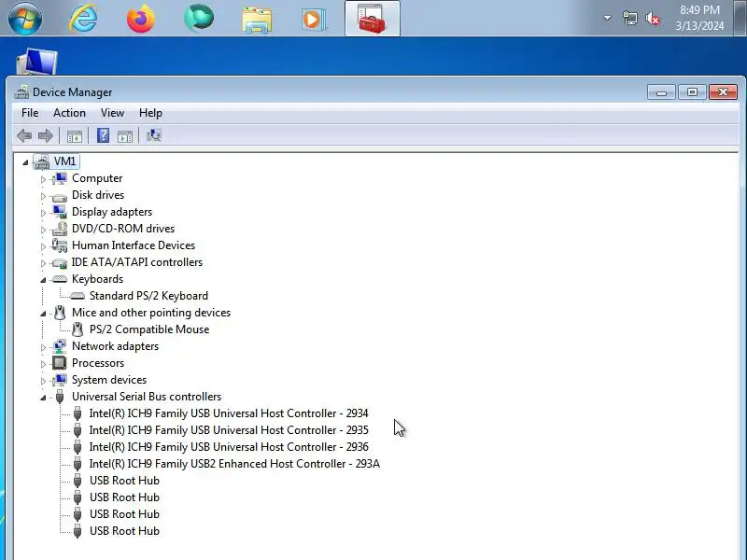Select the first USB Root Hub
Screen dimensions: 747x560
(x=124, y=481)
